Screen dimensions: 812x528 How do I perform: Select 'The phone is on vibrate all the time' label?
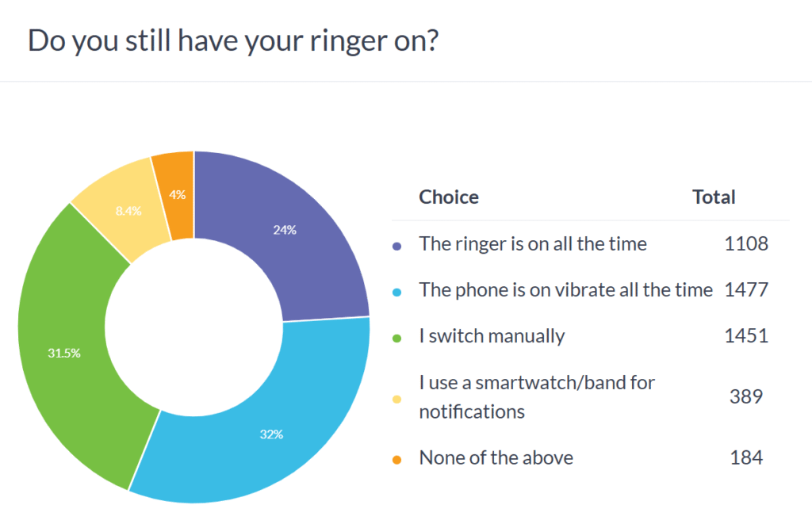(566, 290)
